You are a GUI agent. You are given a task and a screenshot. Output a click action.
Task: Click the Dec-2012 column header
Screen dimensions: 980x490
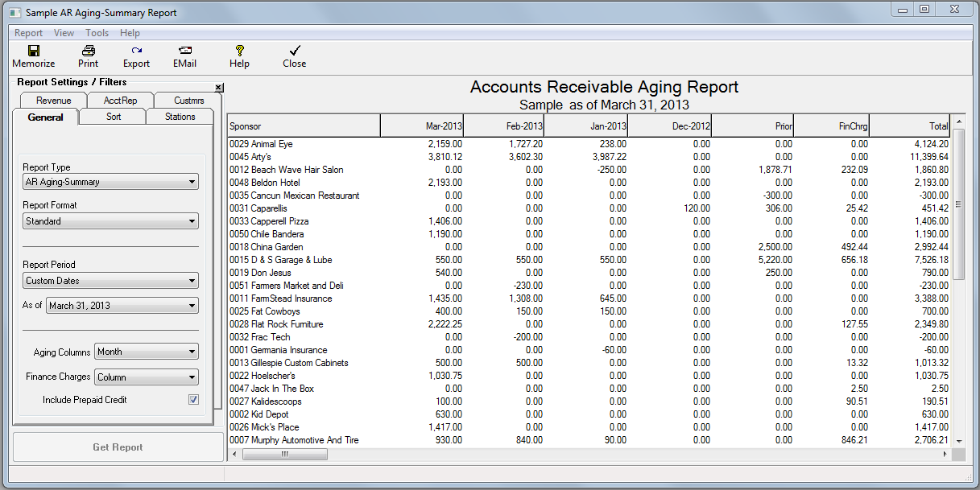669,126
